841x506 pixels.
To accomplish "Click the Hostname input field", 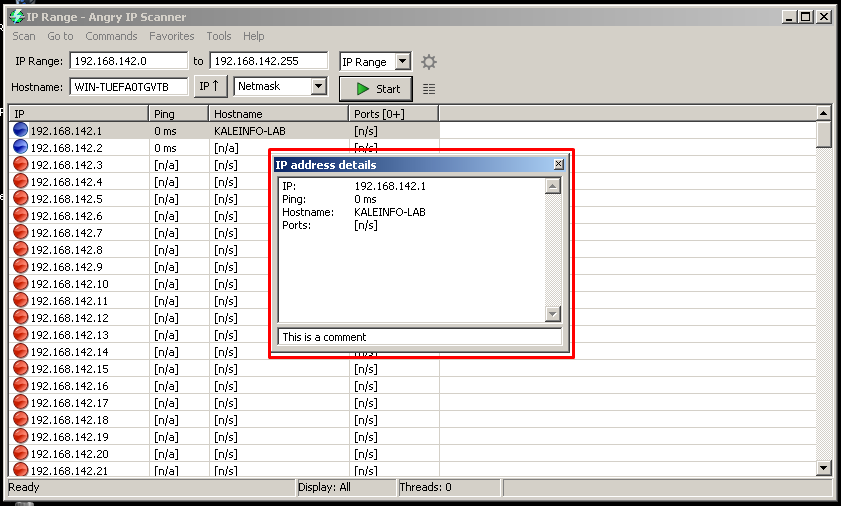I will [x=129, y=86].
